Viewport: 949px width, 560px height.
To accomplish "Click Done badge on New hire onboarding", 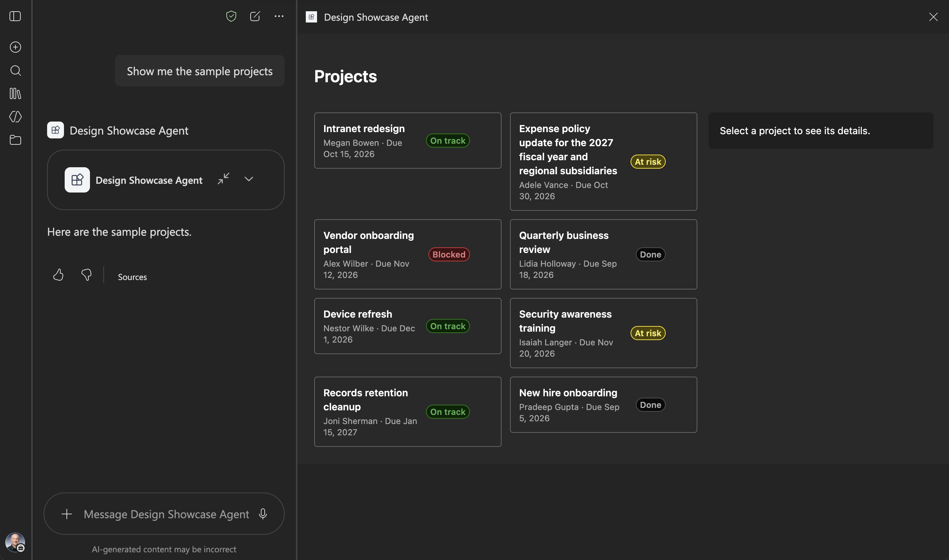I will (650, 405).
